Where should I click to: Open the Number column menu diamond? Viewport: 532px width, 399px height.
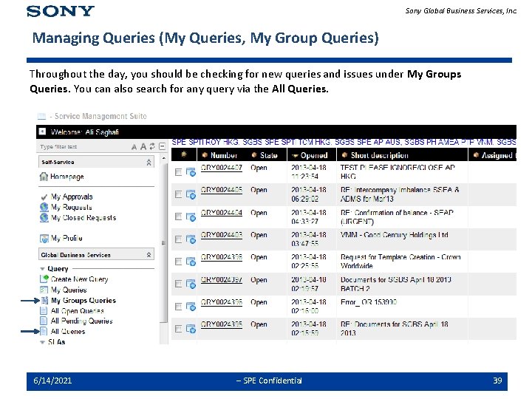[x=205, y=155]
